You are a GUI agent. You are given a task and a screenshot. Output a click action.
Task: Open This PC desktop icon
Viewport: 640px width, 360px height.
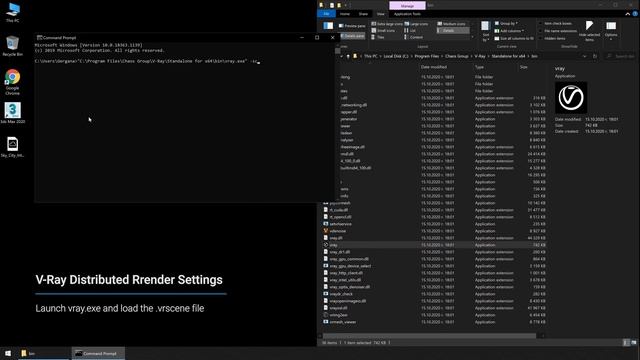(x=13, y=12)
